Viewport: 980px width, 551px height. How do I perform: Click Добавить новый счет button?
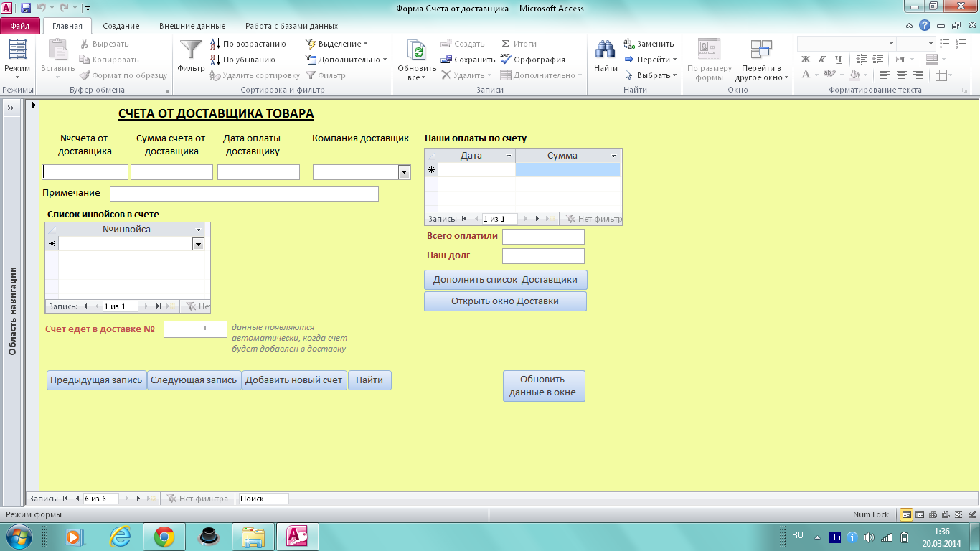(x=294, y=380)
